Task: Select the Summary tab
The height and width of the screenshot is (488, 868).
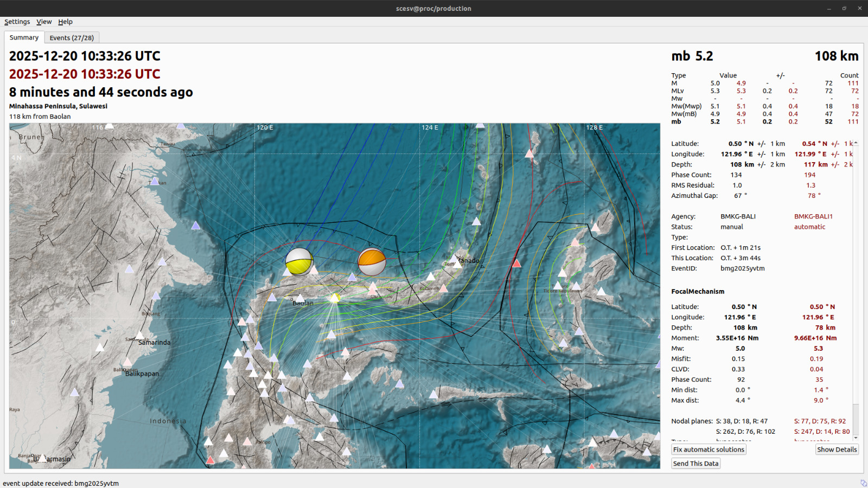Action: pyautogui.click(x=24, y=37)
